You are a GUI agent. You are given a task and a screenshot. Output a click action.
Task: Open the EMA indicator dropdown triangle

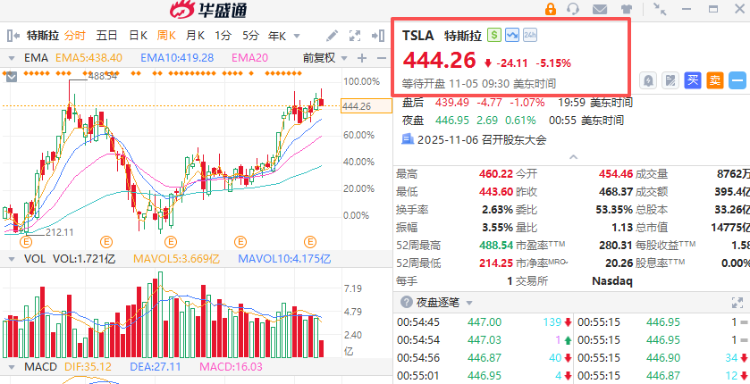(11, 58)
